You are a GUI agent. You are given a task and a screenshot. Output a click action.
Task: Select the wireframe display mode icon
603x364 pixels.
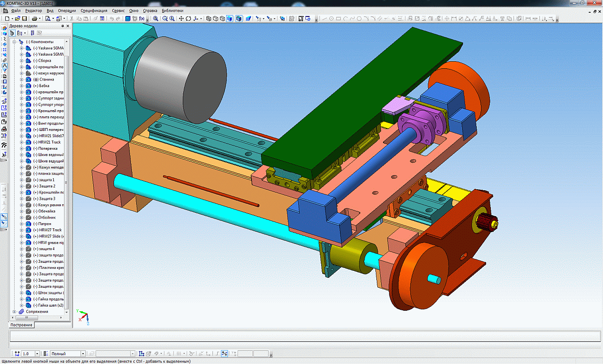click(209, 18)
